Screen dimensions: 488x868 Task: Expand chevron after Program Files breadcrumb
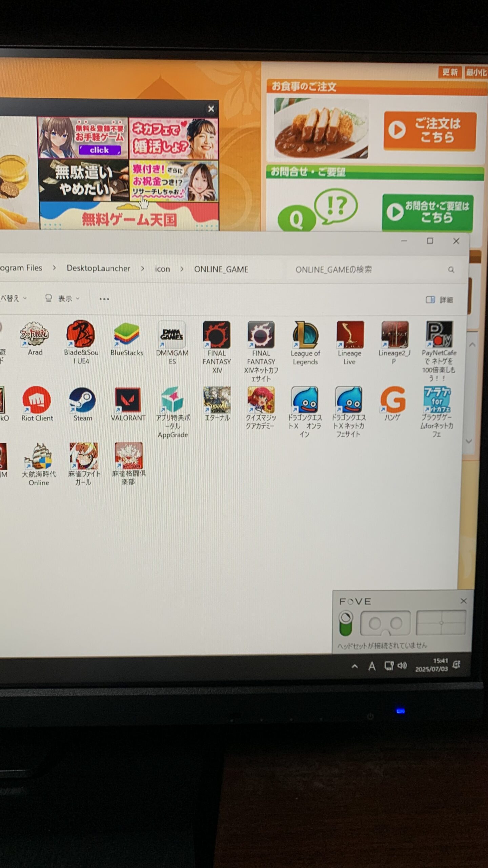[54, 268]
